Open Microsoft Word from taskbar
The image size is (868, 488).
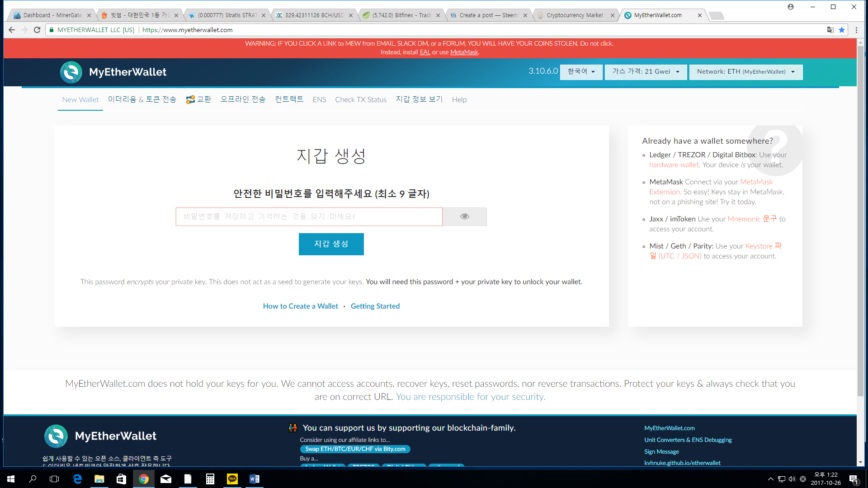254,479
